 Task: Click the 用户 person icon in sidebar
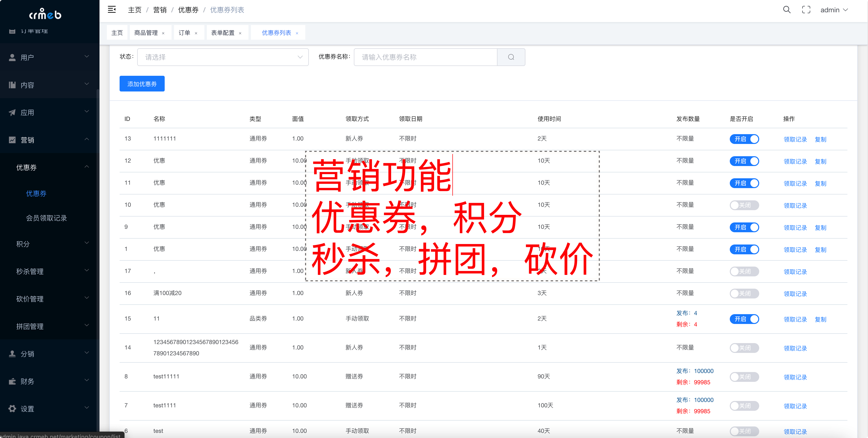point(12,58)
